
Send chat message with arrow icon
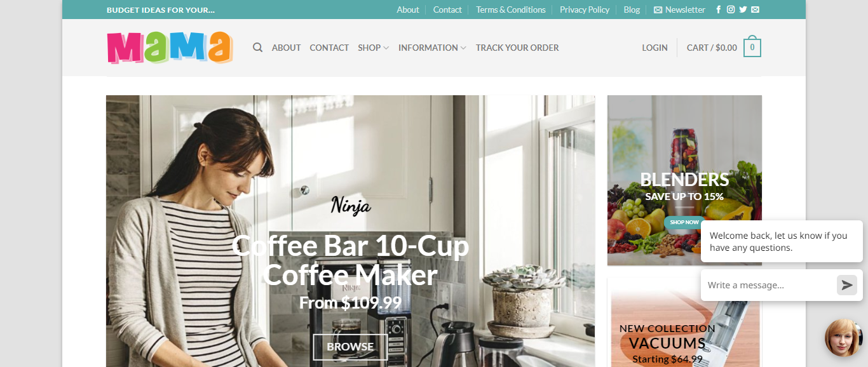[x=847, y=285]
